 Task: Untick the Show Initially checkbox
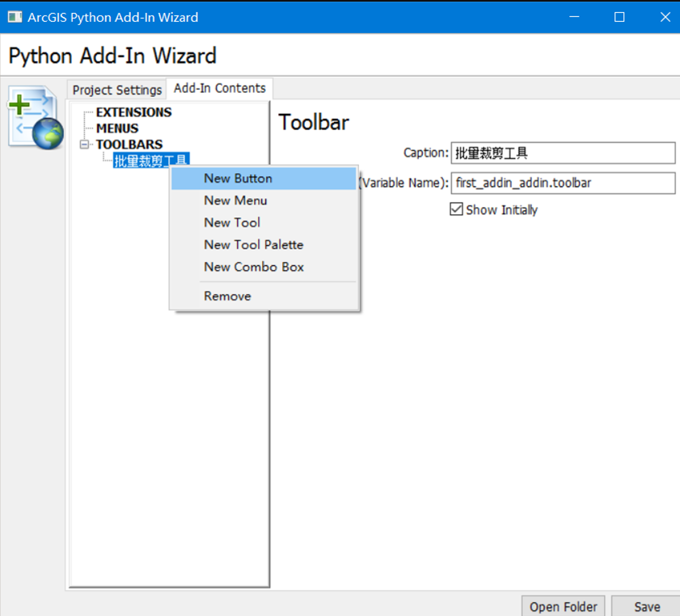click(456, 209)
